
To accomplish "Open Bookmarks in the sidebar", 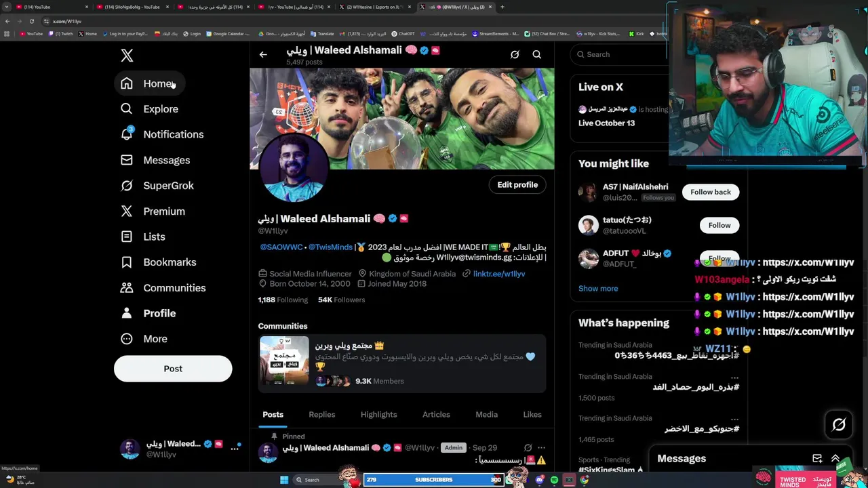I will [x=158, y=262].
